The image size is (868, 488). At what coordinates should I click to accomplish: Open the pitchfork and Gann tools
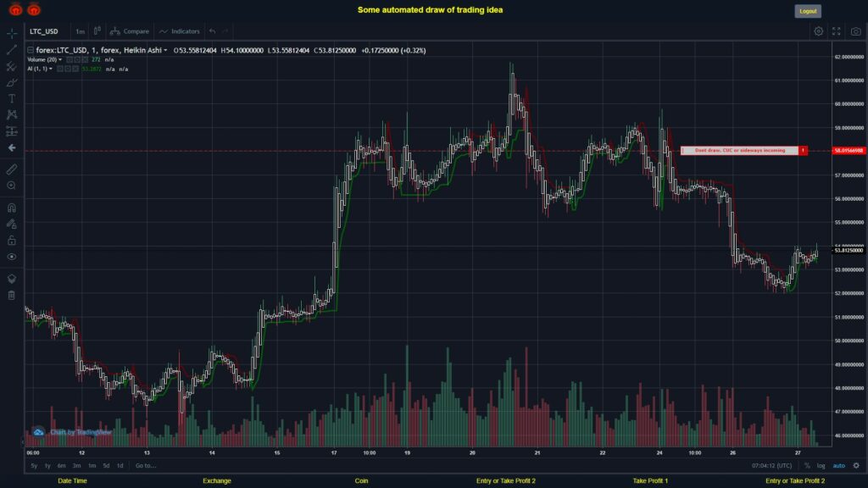click(x=12, y=66)
